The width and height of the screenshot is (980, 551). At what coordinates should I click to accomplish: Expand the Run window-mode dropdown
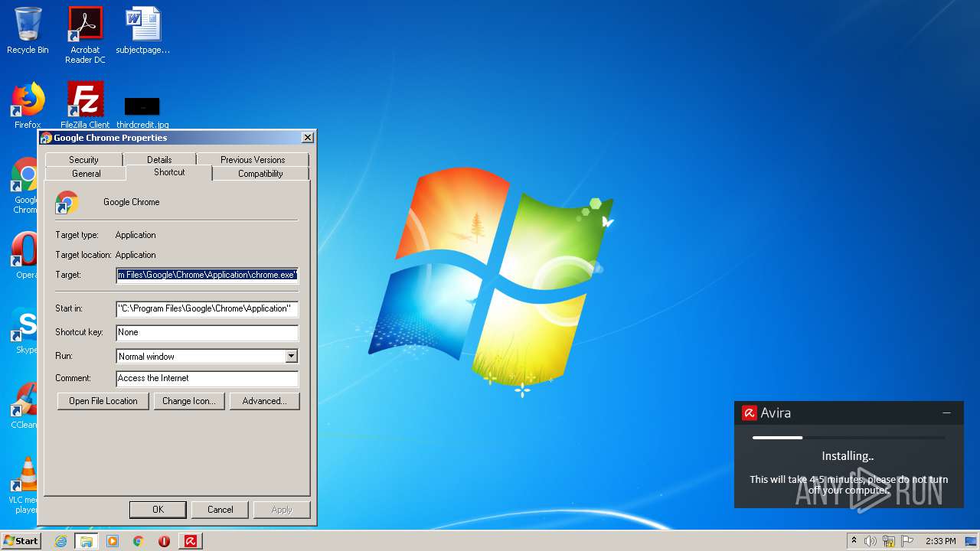[x=291, y=356]
